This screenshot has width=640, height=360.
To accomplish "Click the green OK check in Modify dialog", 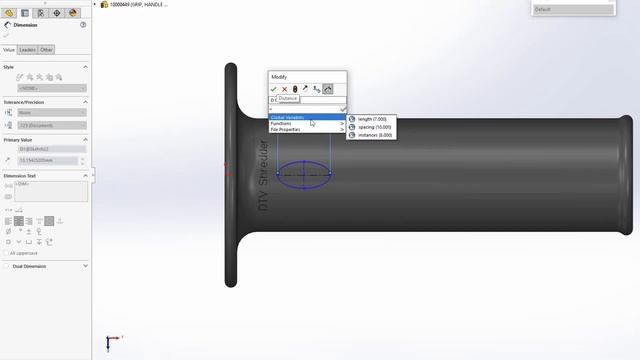I will click(x=273, y=89).
